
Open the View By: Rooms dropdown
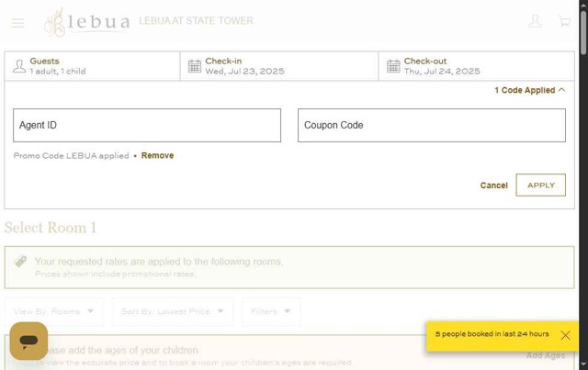[53, 311]
